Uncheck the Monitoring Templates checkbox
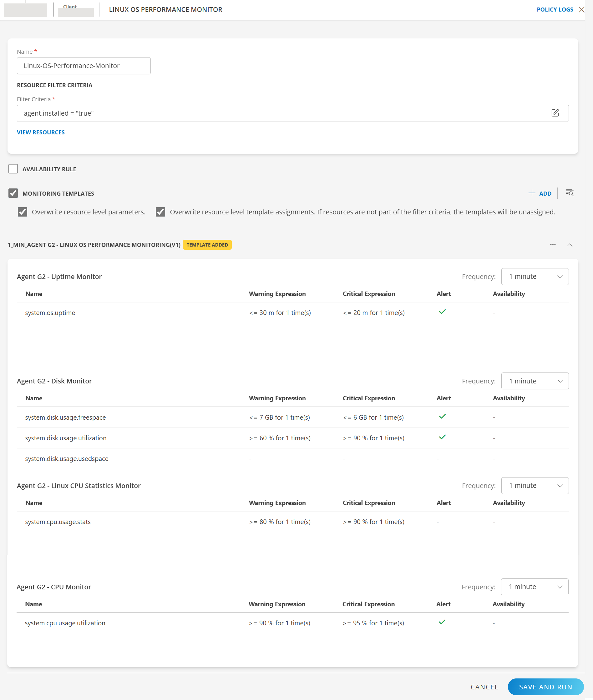 tap(13, 193)
